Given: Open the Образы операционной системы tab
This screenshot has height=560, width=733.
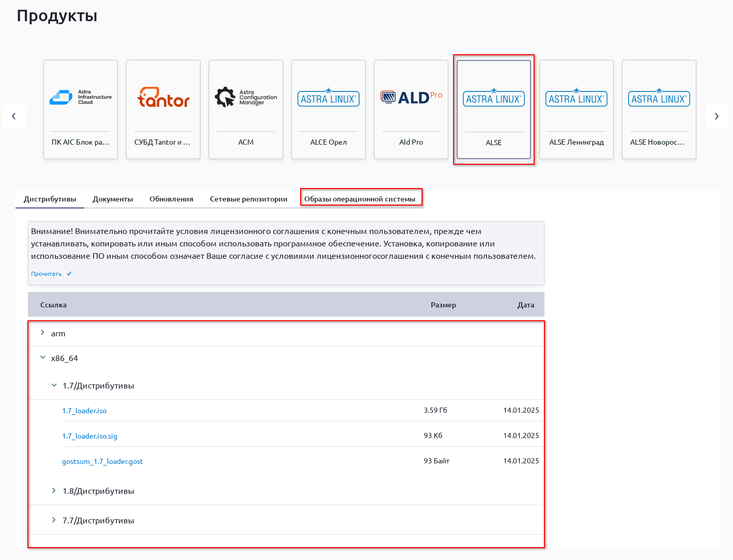Looking at the screenshot, I should (360, 199).
